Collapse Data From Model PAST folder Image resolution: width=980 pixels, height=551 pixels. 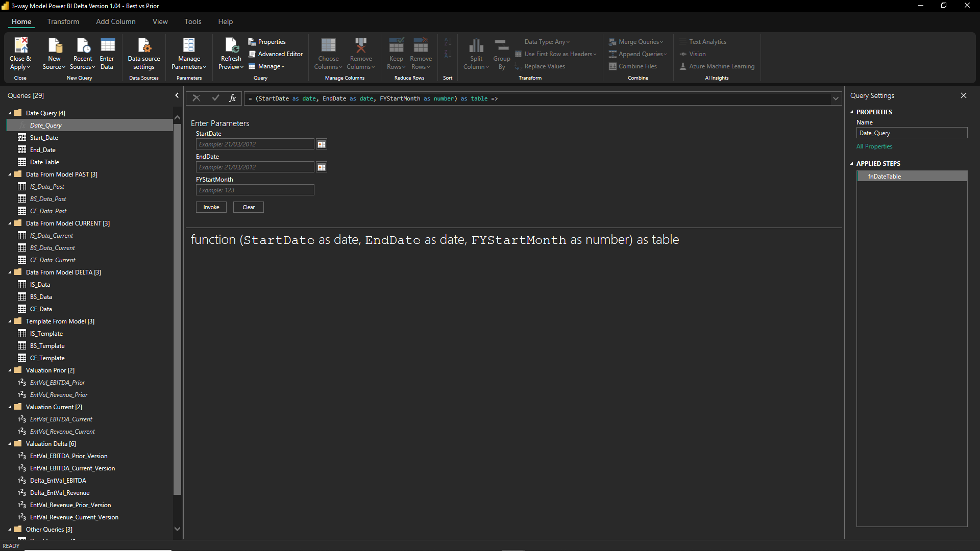click(10, 174)
